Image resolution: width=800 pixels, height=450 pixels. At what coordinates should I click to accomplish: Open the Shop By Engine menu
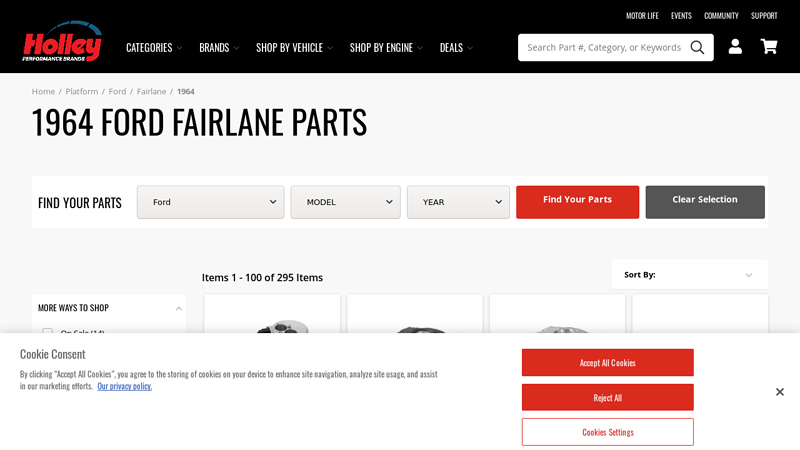386,48
